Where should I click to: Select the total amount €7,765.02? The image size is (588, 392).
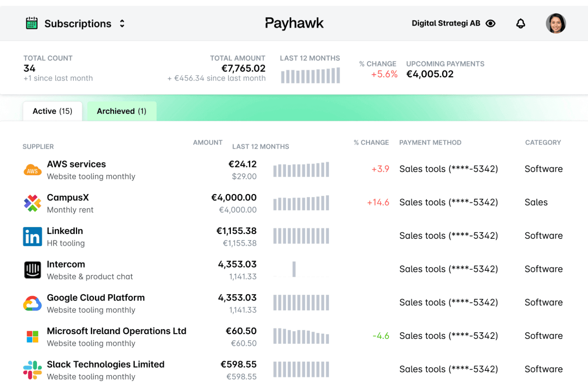point(243,68)
